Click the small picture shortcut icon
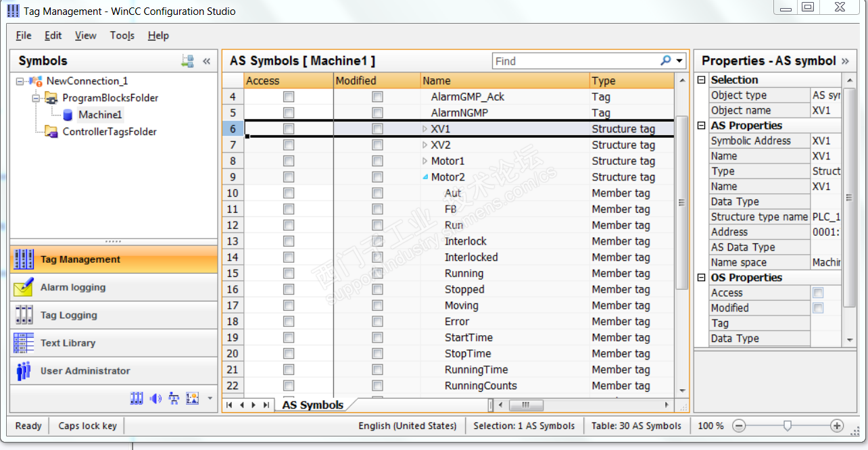The image size is (868, 450). (x=193, y=399)
